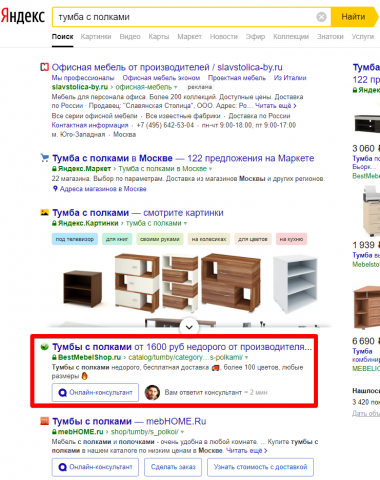
Task: Click Проектная мебель sitelink
Action: tap(237, 78)
